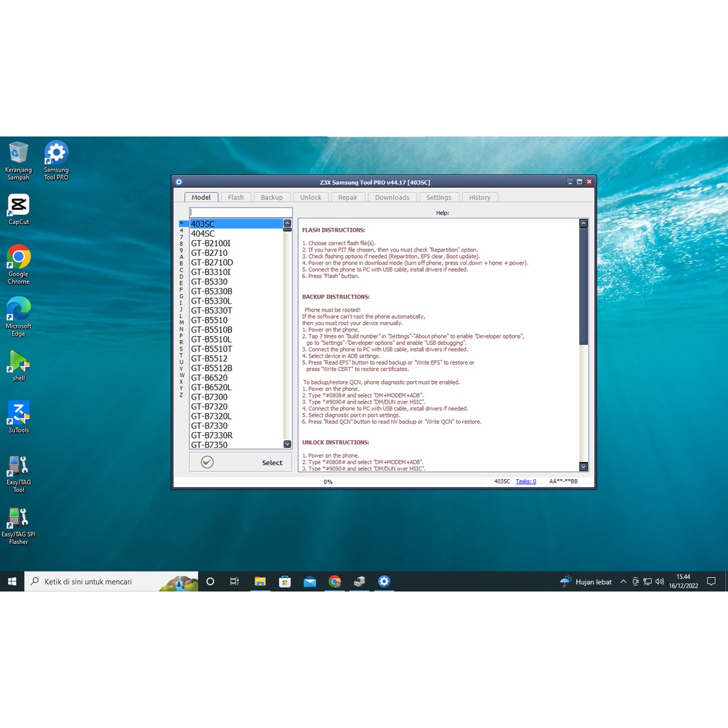Screen dimensions: 728x728
Task: Switch to the Unlock tab
Action: pos(311,198)
